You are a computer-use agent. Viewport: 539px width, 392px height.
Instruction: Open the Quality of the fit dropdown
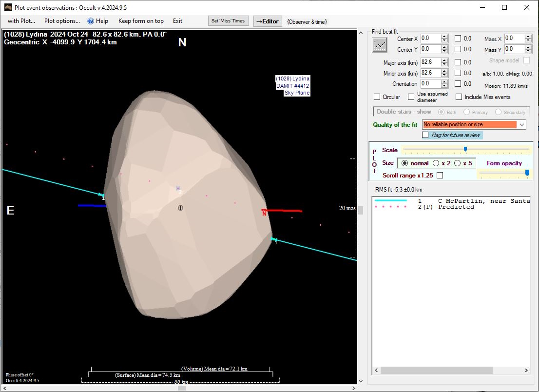[522, 124]
